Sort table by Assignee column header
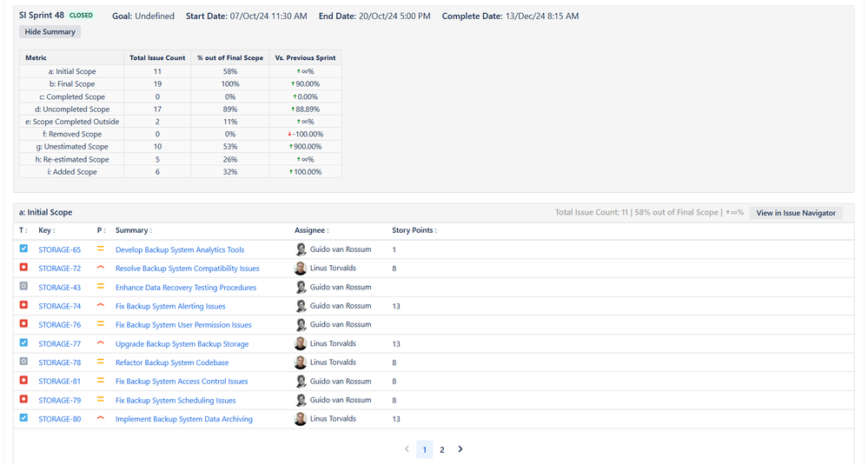The width and height of the screenshot is (868, 465). pyautogui.click(x=312, y=230)
